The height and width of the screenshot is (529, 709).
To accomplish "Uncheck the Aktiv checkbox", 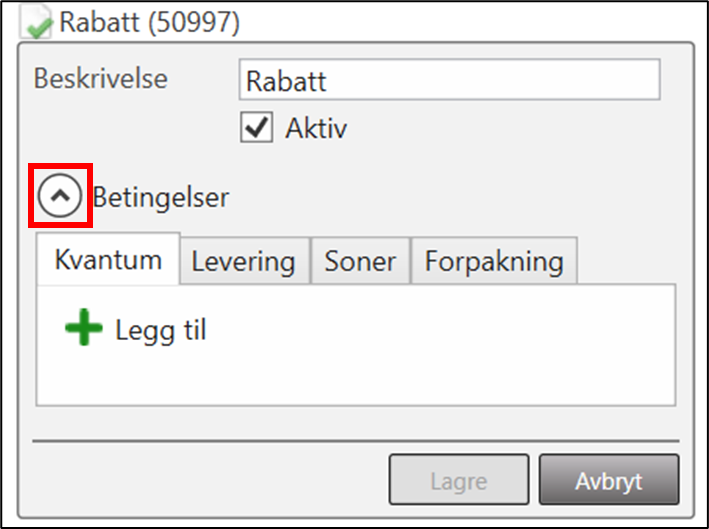I will click(258, 128).
